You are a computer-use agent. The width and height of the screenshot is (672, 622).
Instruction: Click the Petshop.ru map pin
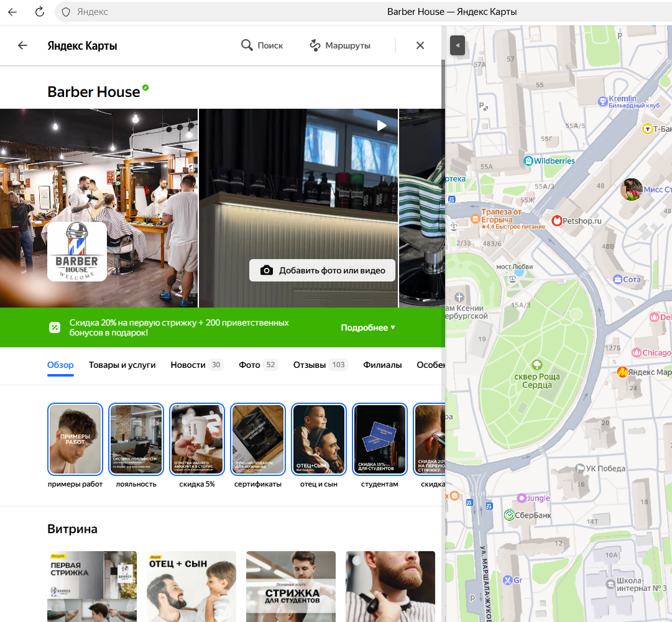point(557,221)
